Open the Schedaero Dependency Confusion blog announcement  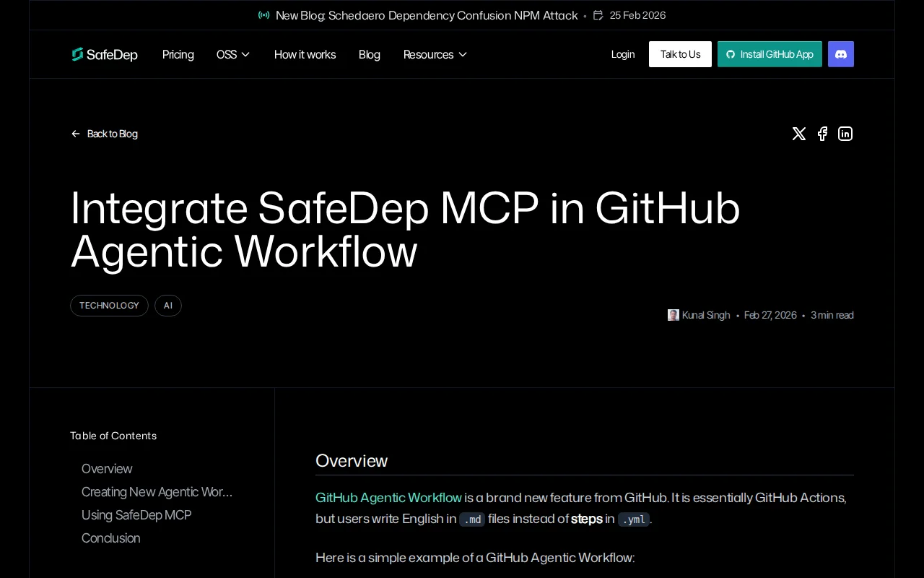tap(427, 15)
